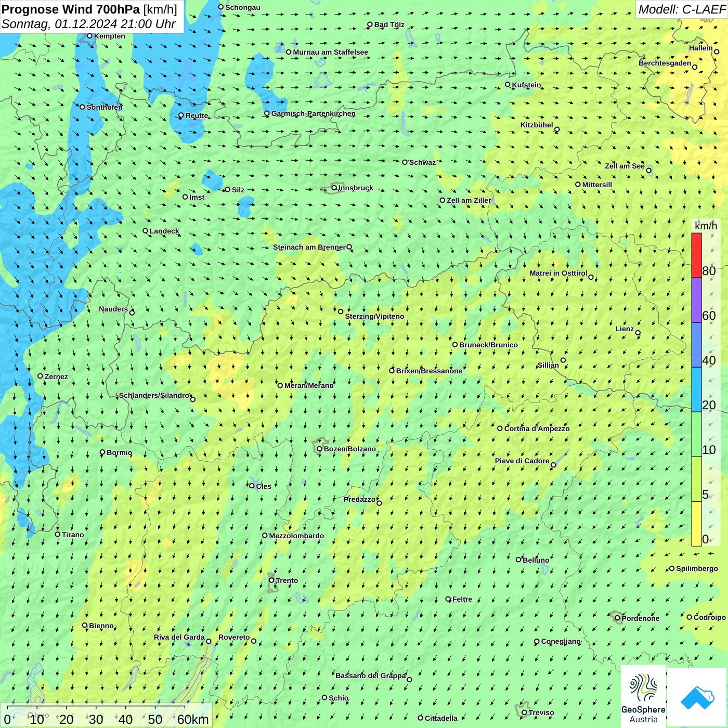Viewport: 728px width, 728px height.
Task: Click the 'Zell am See' label
Action: [x=625, y=166]
